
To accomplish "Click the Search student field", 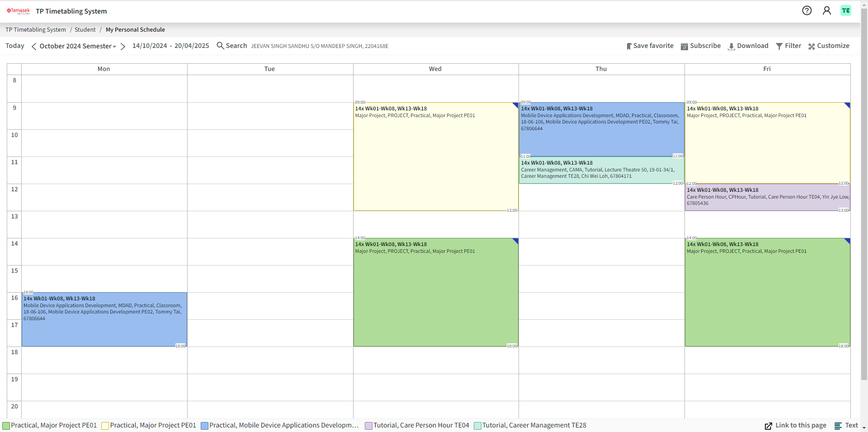I will [232, 46].
